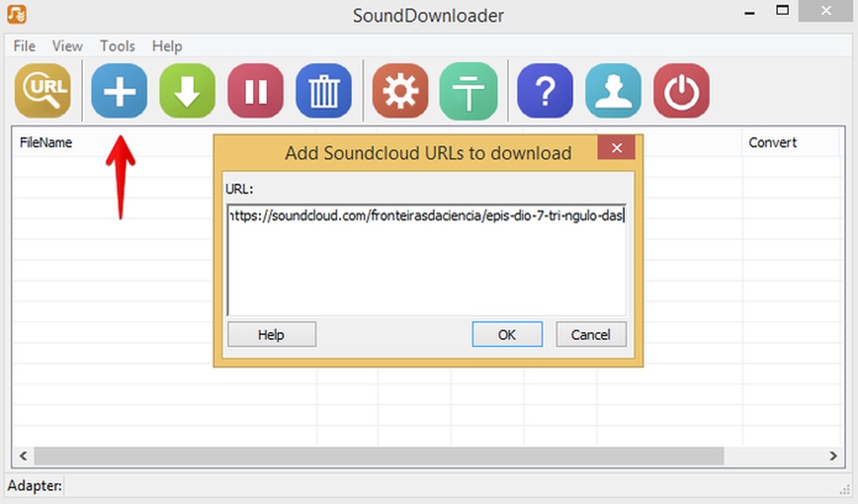This screenshot has height=504, width=858.
Task: Click the user account icon
Action: [x=613, y=90]
